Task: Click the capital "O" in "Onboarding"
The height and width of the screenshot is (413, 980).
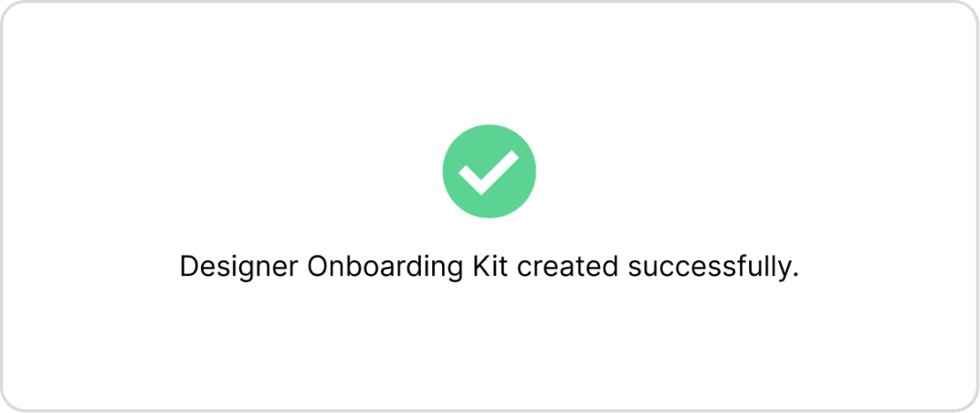Action: pos(315,267)
